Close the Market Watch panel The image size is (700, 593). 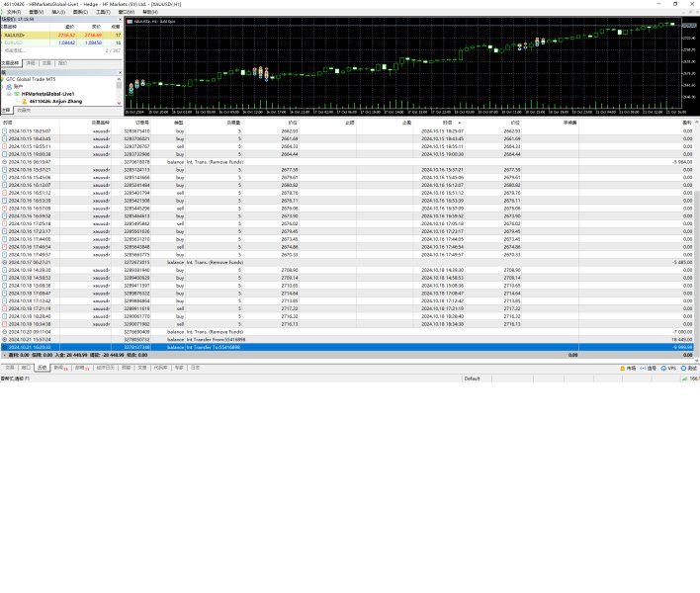pyautogui.click(x=119, y=18)
